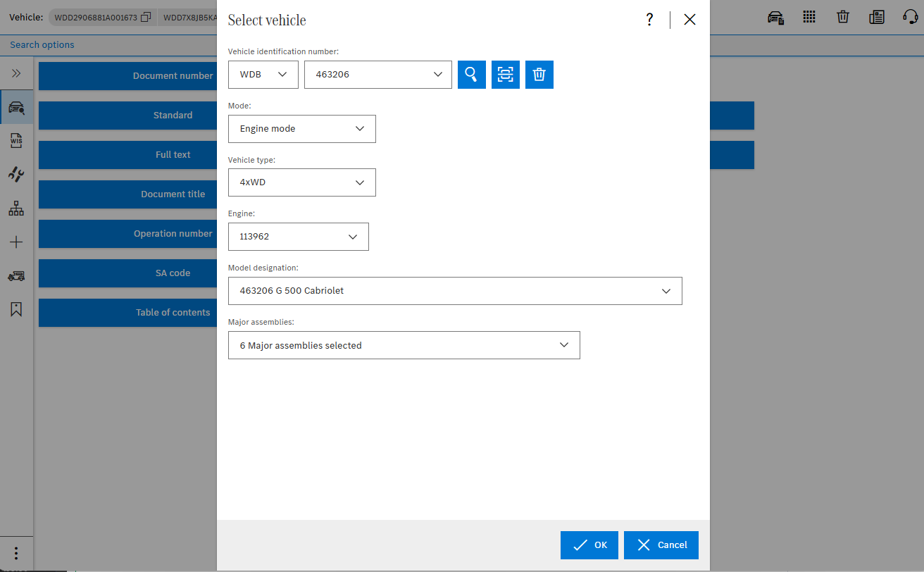Choose the SA code search option
This screenshot has width=924, height=572.
(x=127, y=273)
